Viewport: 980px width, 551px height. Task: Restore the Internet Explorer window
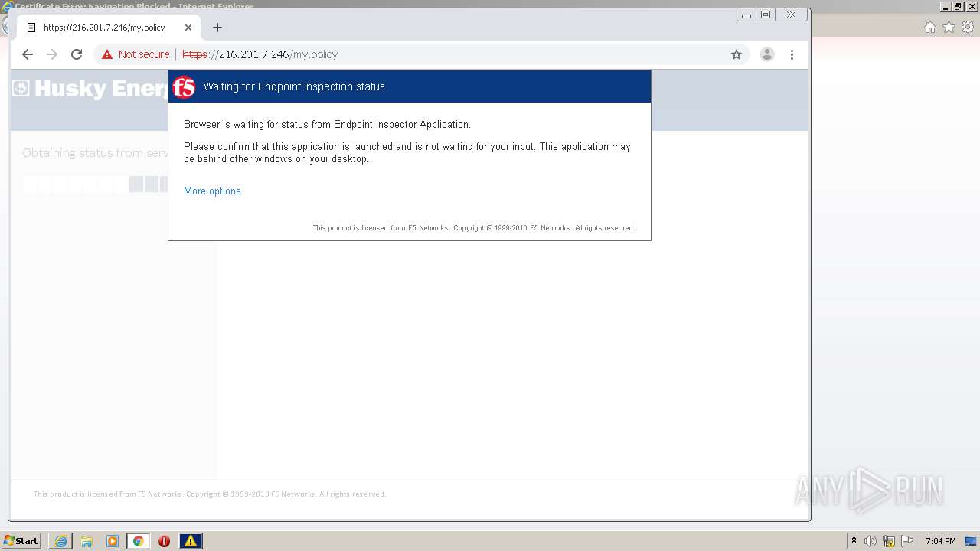click(x=957, y=7)
